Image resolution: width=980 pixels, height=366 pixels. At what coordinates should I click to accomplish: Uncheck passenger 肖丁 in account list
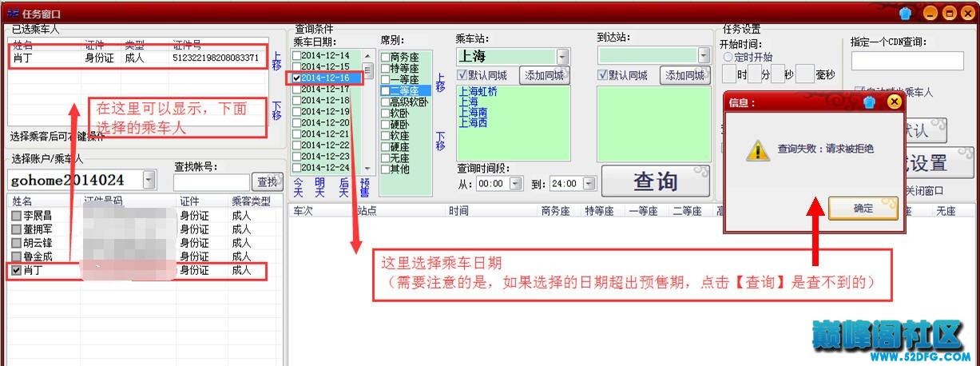(16, 271)
